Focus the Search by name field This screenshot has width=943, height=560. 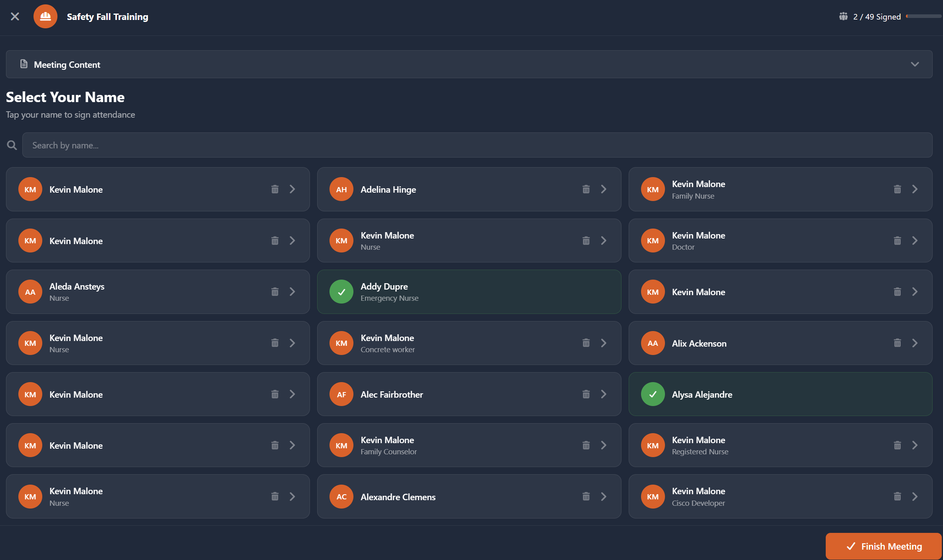pyautogui.click(x=477, y=145)
